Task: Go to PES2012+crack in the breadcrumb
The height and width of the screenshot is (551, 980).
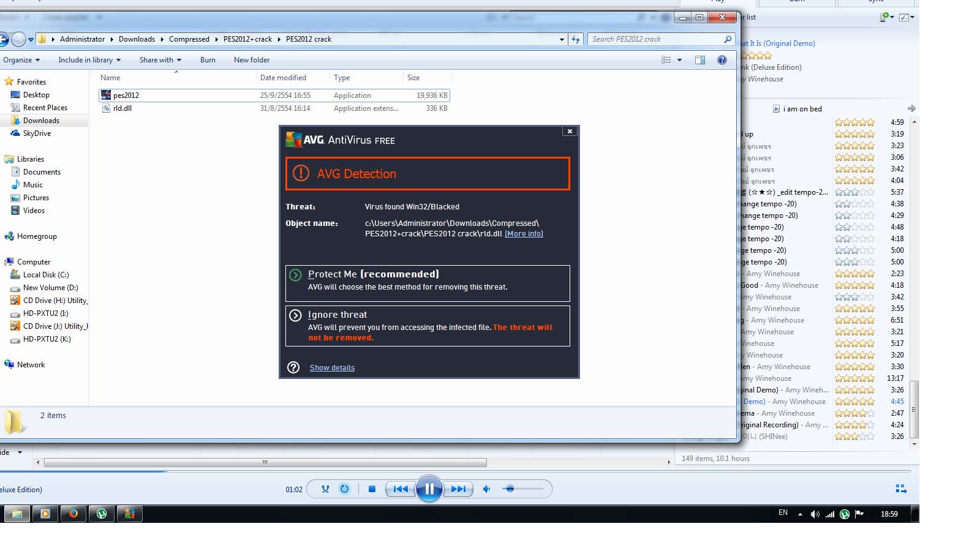Action: (247, 39)
